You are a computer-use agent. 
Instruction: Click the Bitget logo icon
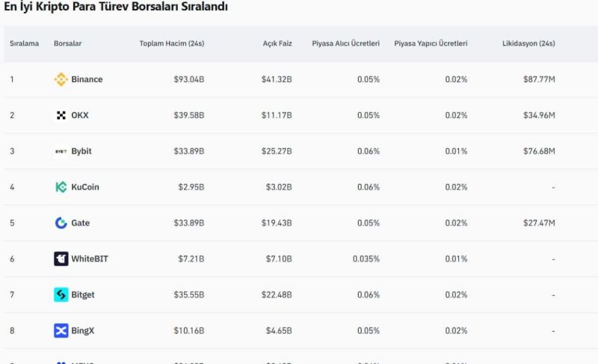[x=61, y=294]
